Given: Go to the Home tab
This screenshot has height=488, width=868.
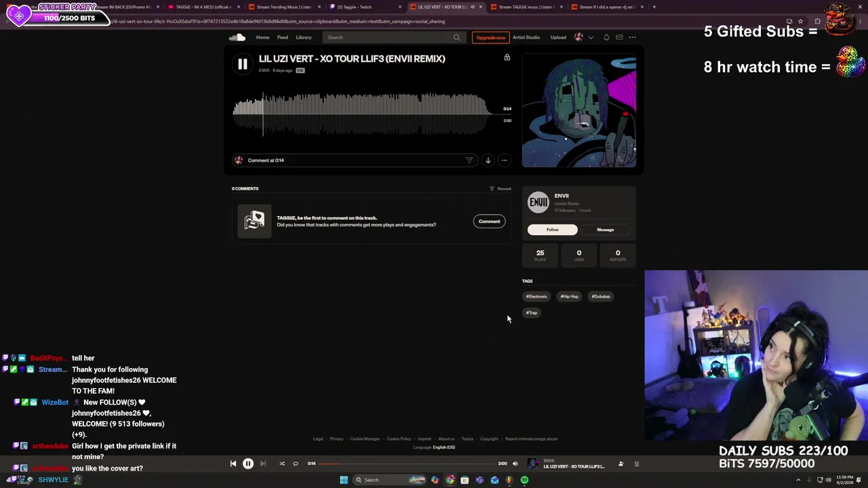Looking at the screenshot, I should 262,37.
